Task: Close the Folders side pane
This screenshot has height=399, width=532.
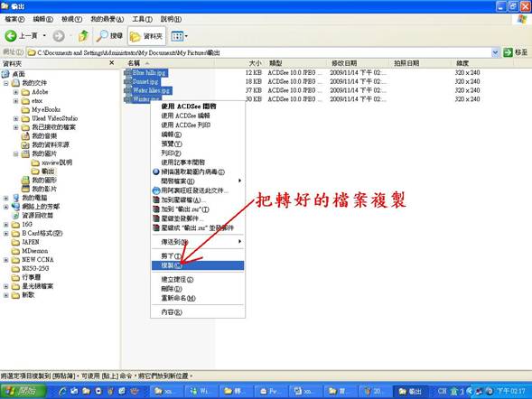Action: point(112,62)
